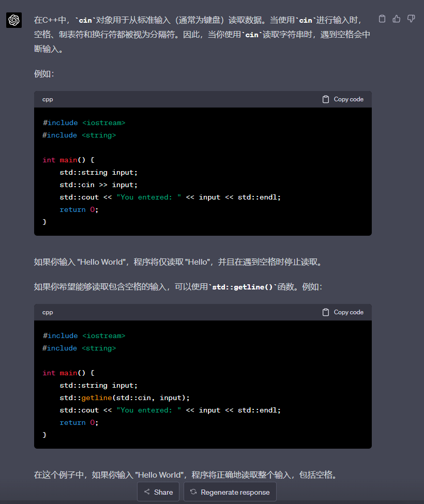Click 'std::getline(std::cin, input);' code line

pyautogui.click(x=125, y=398)
